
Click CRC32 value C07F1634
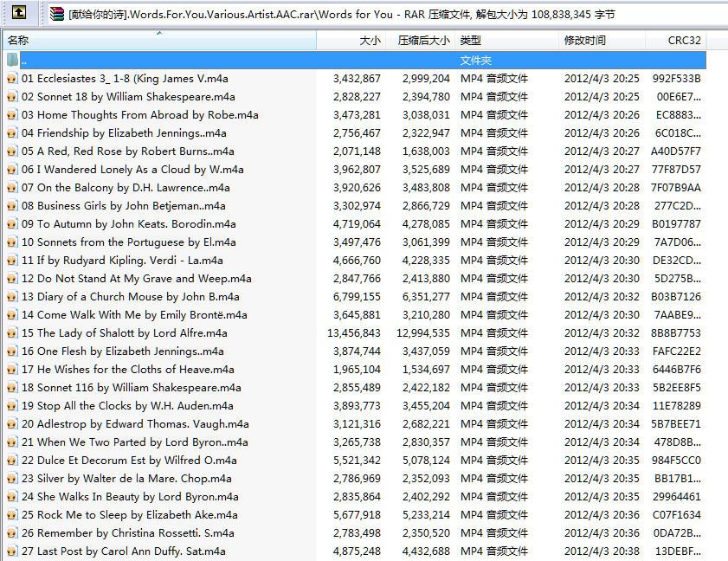pos(676,514)
